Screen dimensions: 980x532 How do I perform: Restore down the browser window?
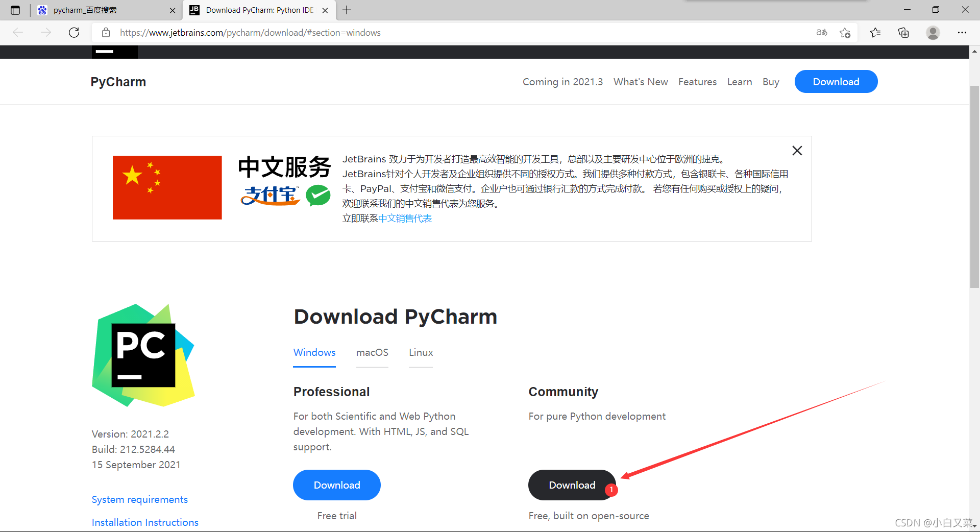[x=936, y=10]
